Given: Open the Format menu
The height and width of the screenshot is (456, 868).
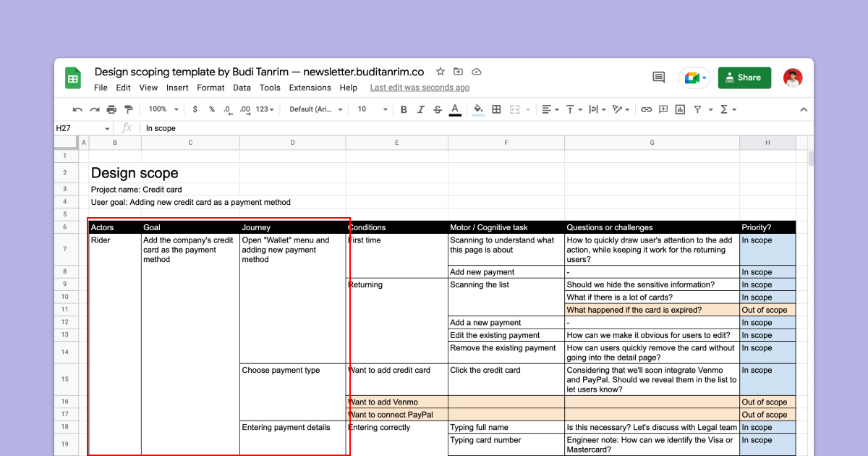Looking at the screenshot, I should [210, 88].
